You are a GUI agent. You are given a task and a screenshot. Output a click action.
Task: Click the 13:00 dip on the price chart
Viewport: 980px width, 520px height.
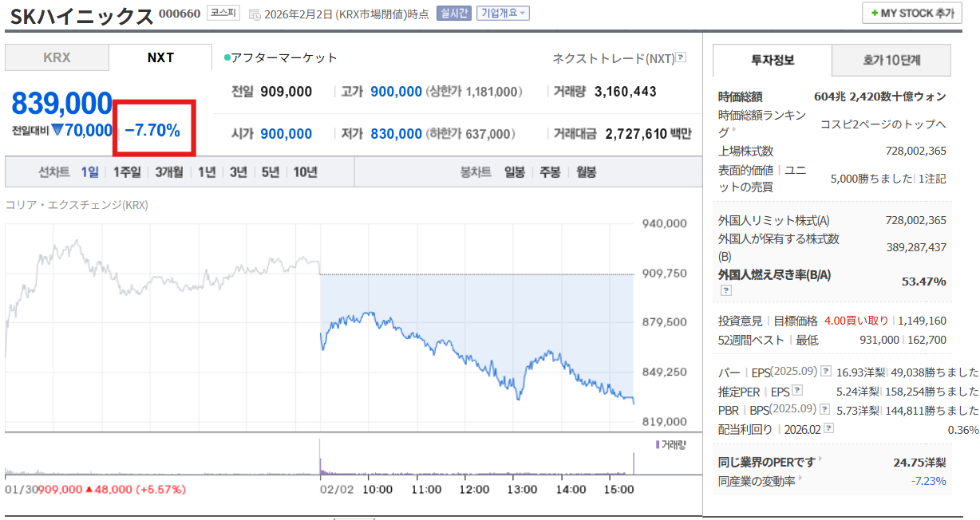[x=518, y=396]
